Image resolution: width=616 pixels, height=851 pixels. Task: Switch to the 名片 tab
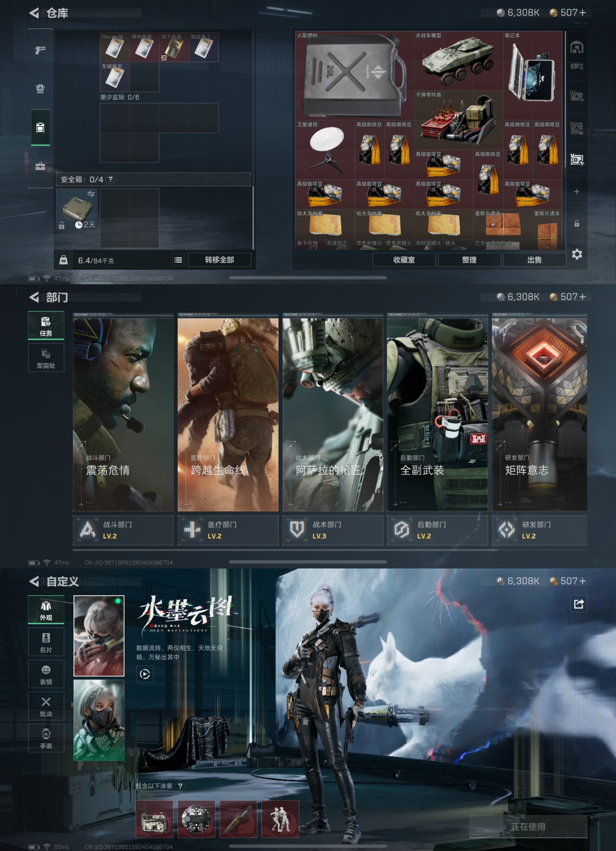(x=46, y=642)
